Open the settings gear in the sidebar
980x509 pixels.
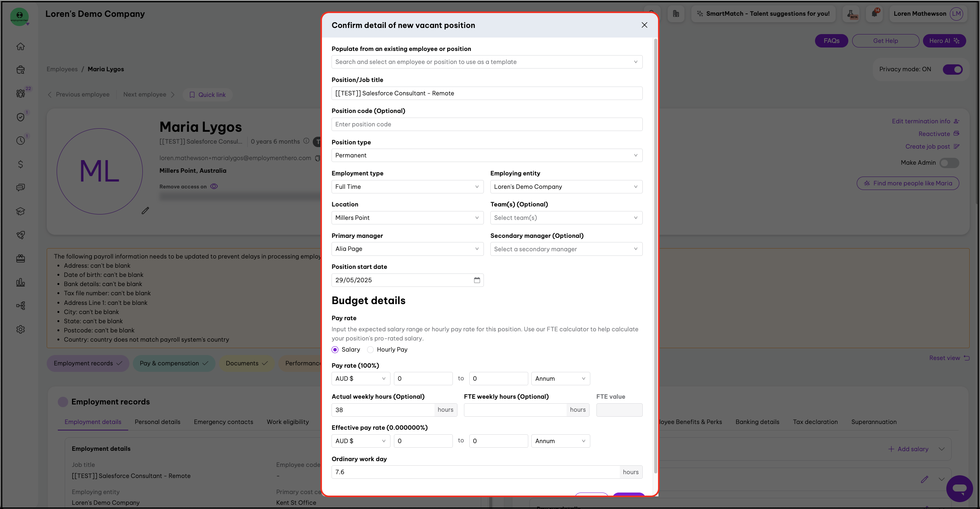click(x=21, y=329)
